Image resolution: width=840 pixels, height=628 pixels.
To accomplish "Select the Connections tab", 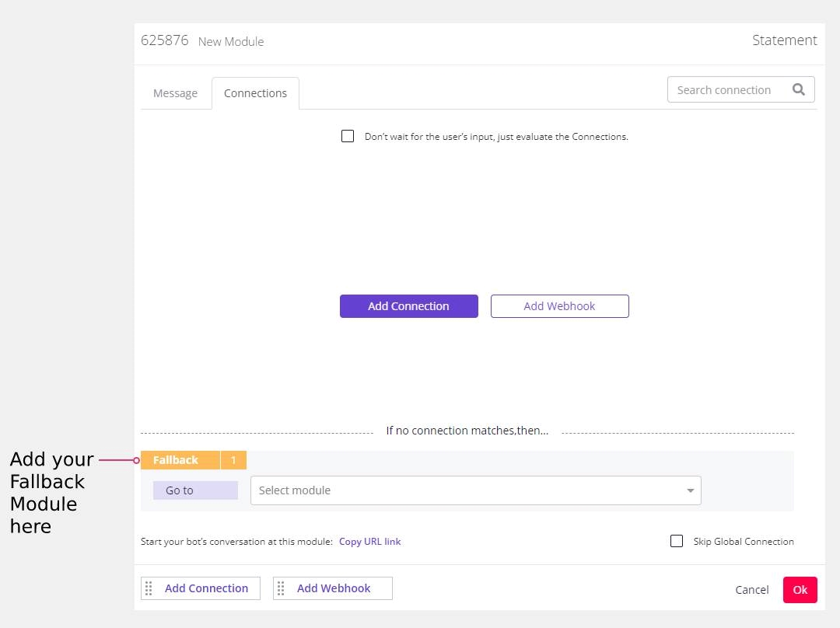I will (x=255, y=92).
